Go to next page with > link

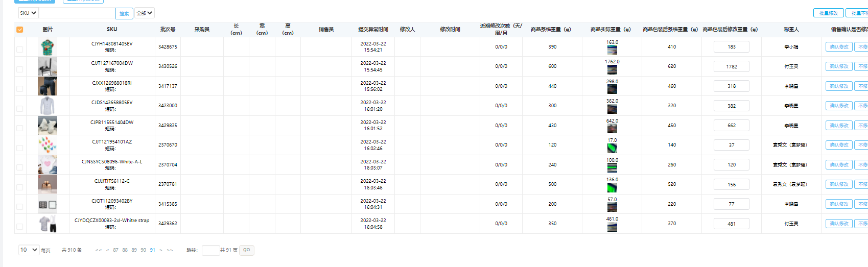tap(160, 250)
